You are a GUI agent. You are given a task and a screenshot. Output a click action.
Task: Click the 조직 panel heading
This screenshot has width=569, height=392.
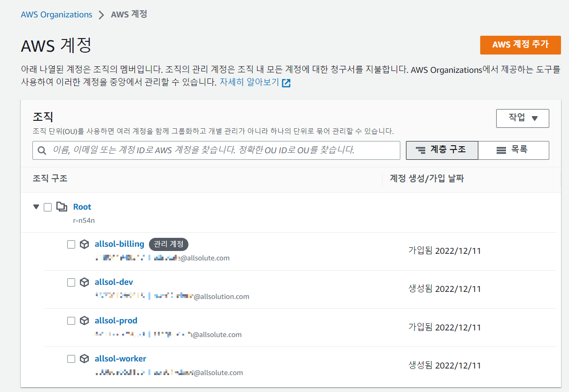(x=43, y=117)
